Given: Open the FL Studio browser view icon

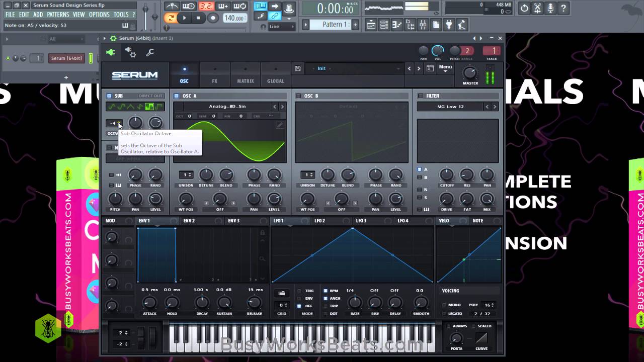Looking at the screenshot, I should coord(410,25).
